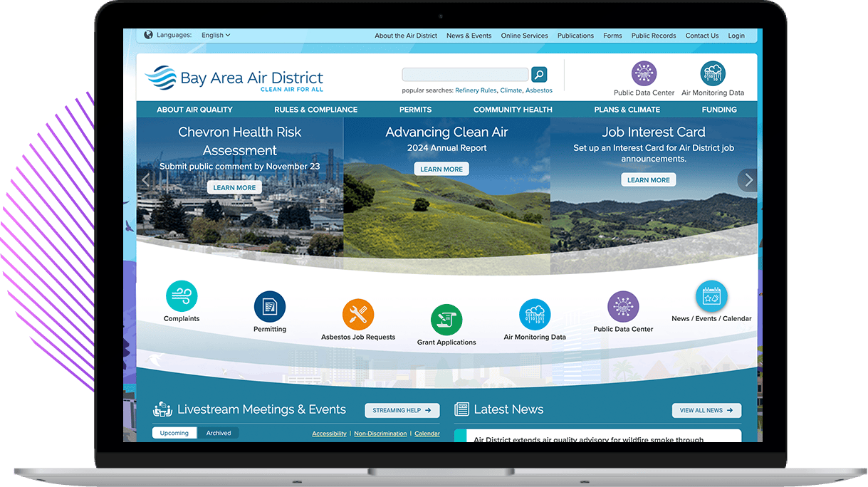Screen dimensions: 868x487
Task: Click into the site search field
Action: coord(465,74)
